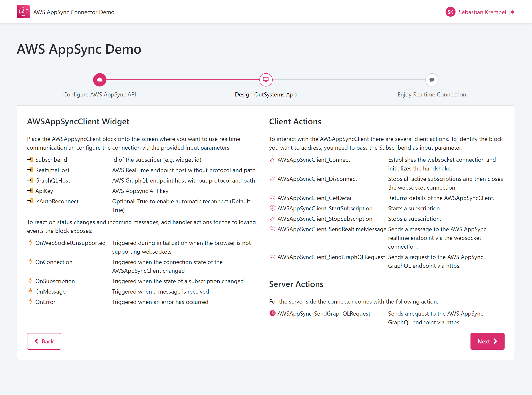Click the cloud icon wizard step
Viewport: 532px width, 395px height.
pos(100,80)
